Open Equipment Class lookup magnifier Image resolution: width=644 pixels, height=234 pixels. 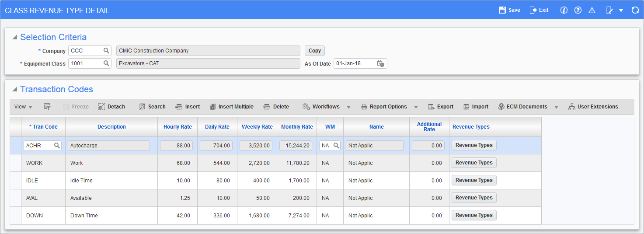pyautogui.click(x=106, y=63)
